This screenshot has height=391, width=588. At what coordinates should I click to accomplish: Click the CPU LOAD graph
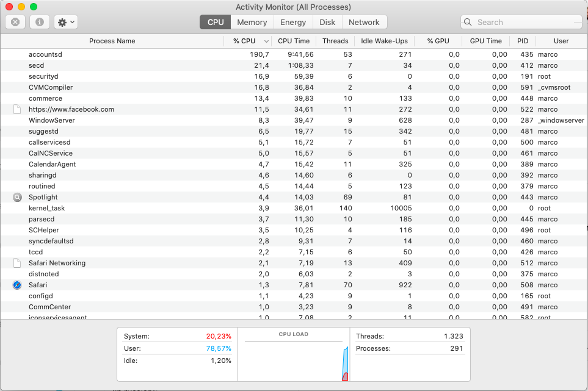pos(294,354)
